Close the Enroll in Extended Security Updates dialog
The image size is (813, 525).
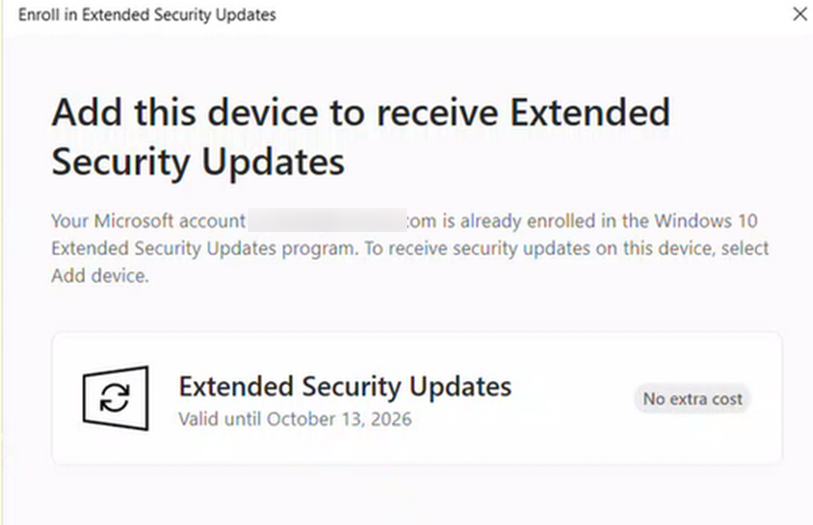(800, 14)
